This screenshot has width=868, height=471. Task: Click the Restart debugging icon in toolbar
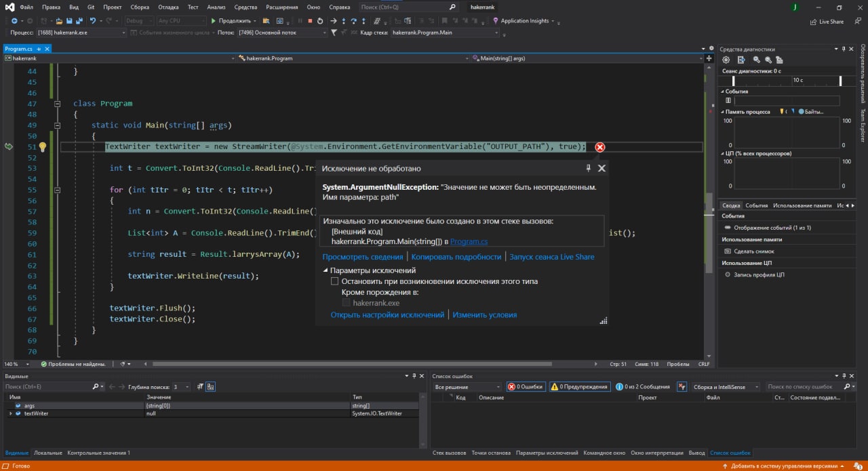coord(320,21)
